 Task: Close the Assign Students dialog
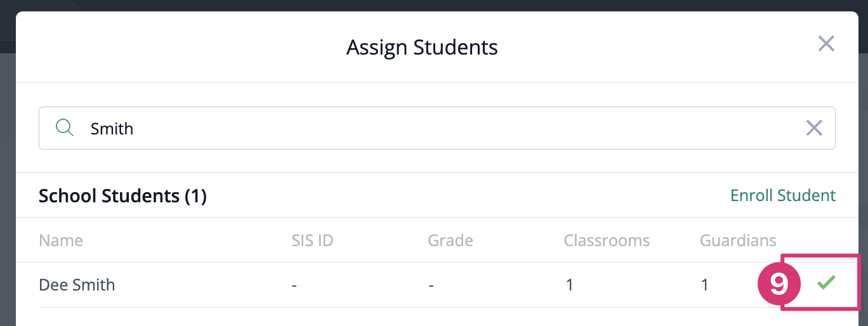pos(825,44)
